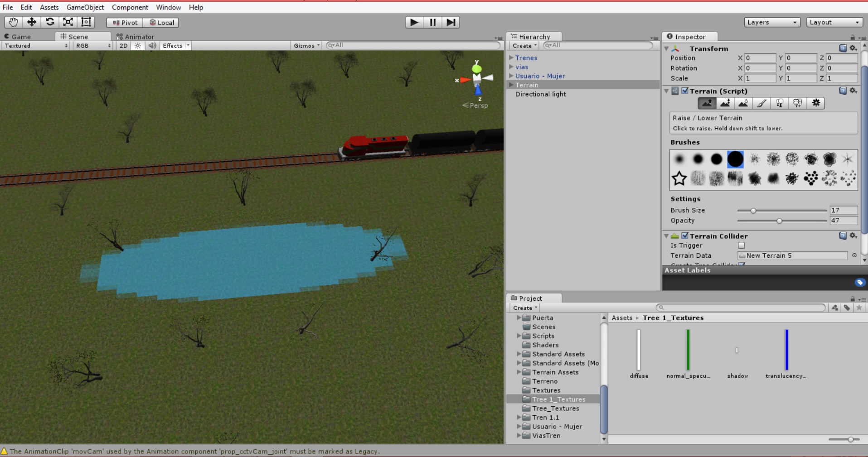Select the Hand tool in toolbar

pos(13,22)
